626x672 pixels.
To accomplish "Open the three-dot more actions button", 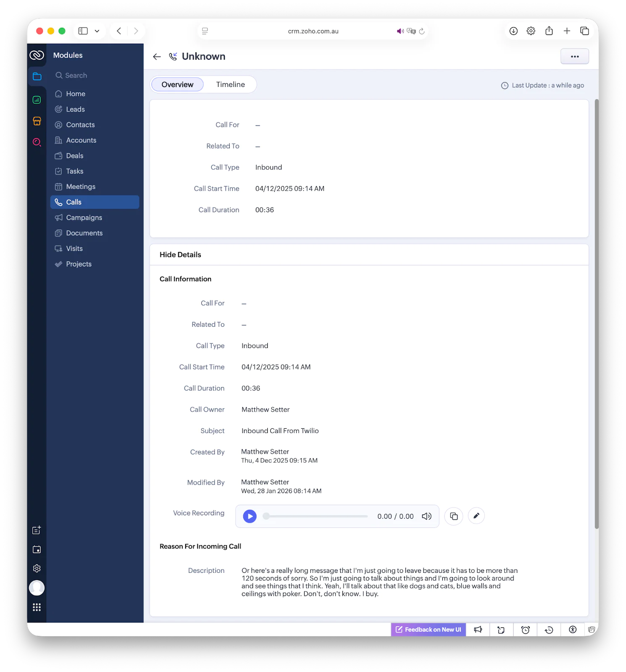I will (574, 56).
